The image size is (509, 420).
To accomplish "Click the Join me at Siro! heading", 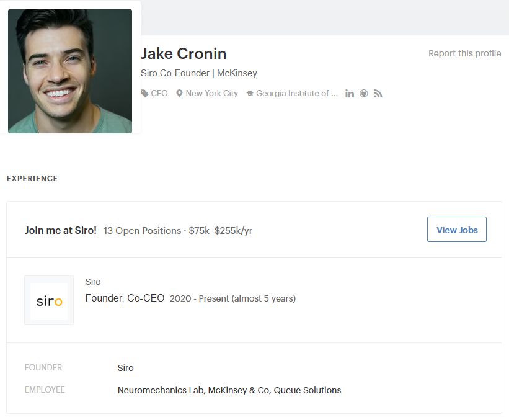I will [61, 230].
